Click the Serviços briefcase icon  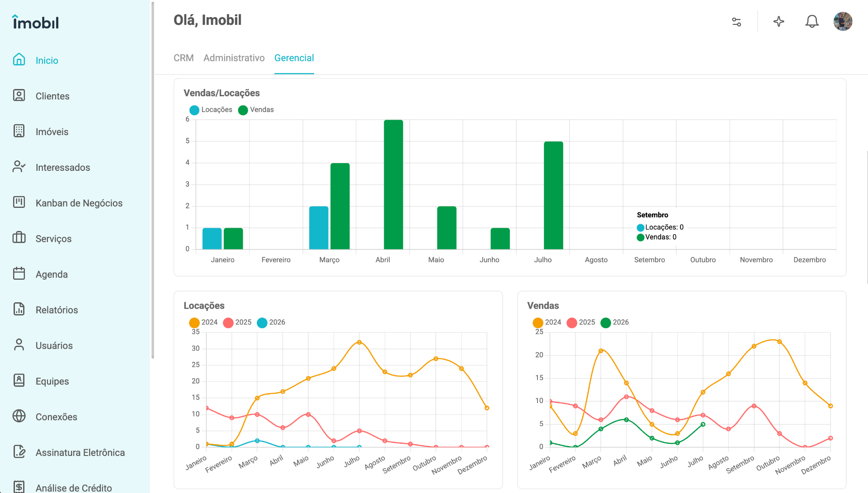coord(19,238)
